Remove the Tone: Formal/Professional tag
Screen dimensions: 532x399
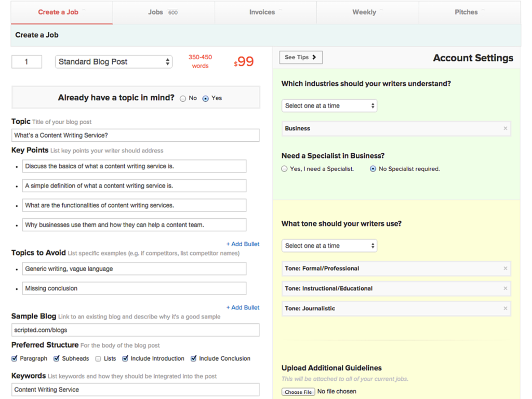[x=505, y=269]
